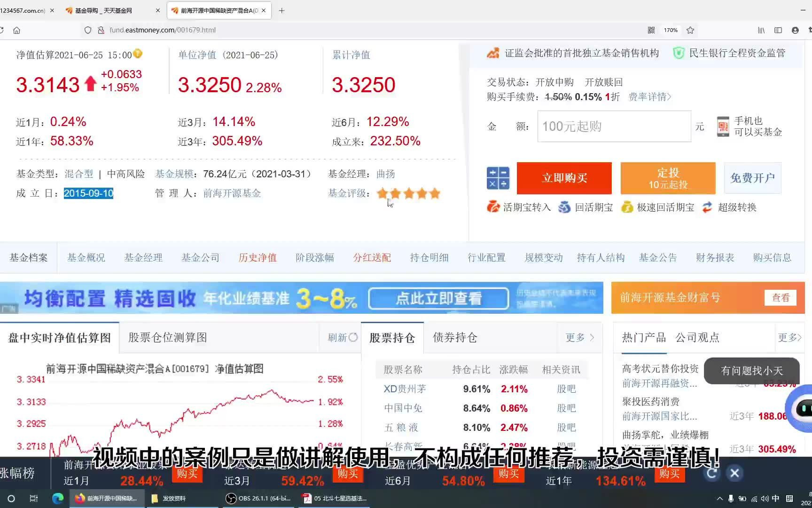Switch to the 公司观点 tab
Viewport: 812px width, 508px height.
click(697, 337)
